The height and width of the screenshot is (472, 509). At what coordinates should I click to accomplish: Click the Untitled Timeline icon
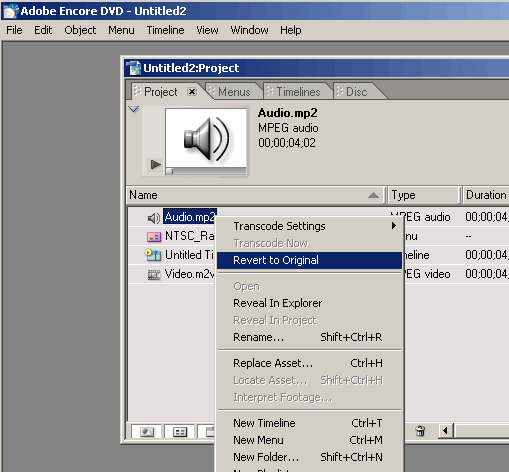pyautogui.click(x=153, y=255)
